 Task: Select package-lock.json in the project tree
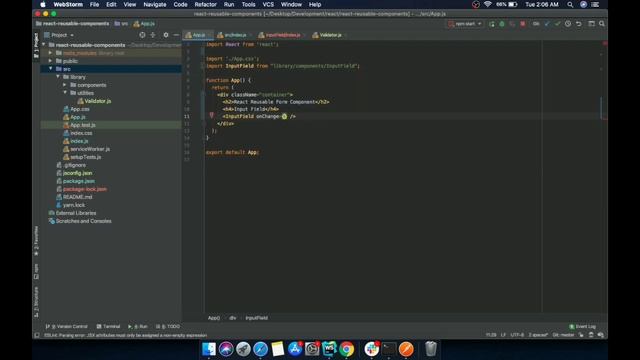82,189
